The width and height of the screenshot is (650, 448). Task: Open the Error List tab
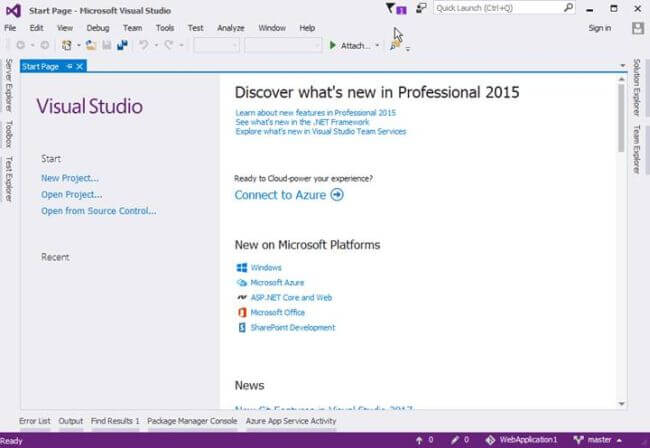tap(34, 421)
